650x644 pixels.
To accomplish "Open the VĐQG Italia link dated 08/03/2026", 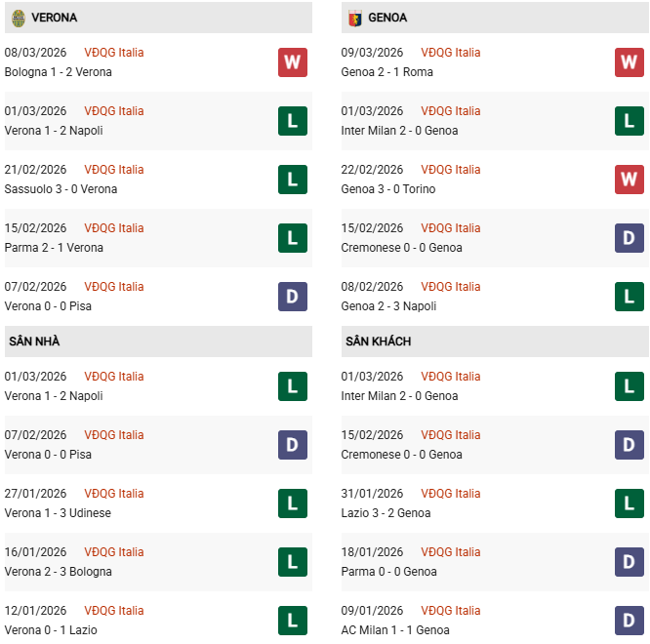I will click(113, 53).
